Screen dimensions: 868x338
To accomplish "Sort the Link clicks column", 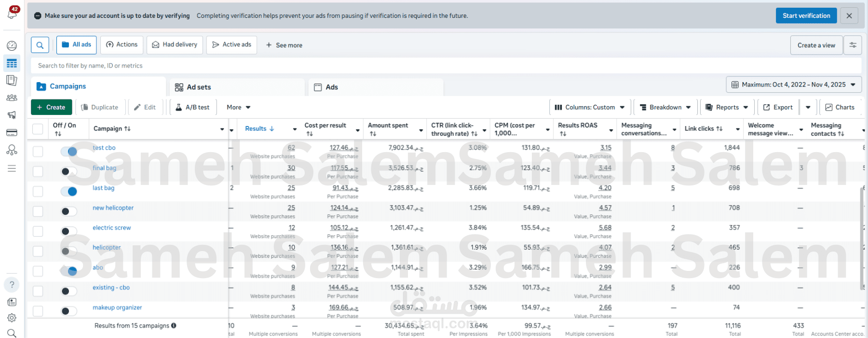I will click(719, 129).
